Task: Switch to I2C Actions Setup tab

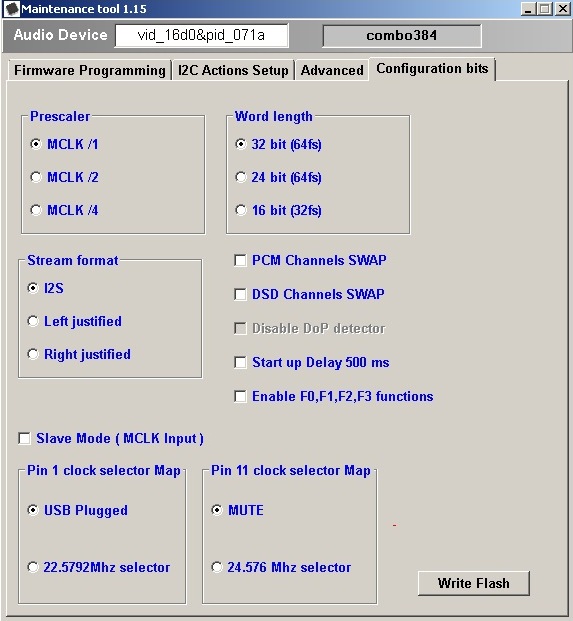Action: tap(233, 70)
